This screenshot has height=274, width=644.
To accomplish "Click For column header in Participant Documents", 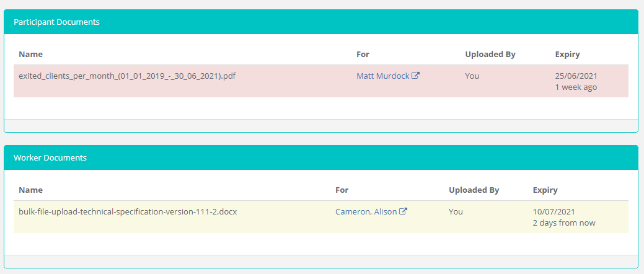I will point(363,54).
